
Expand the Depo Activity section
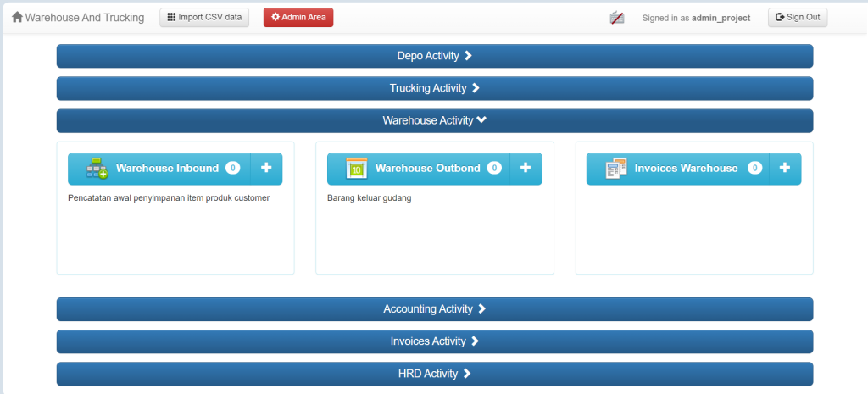point(435,56)
